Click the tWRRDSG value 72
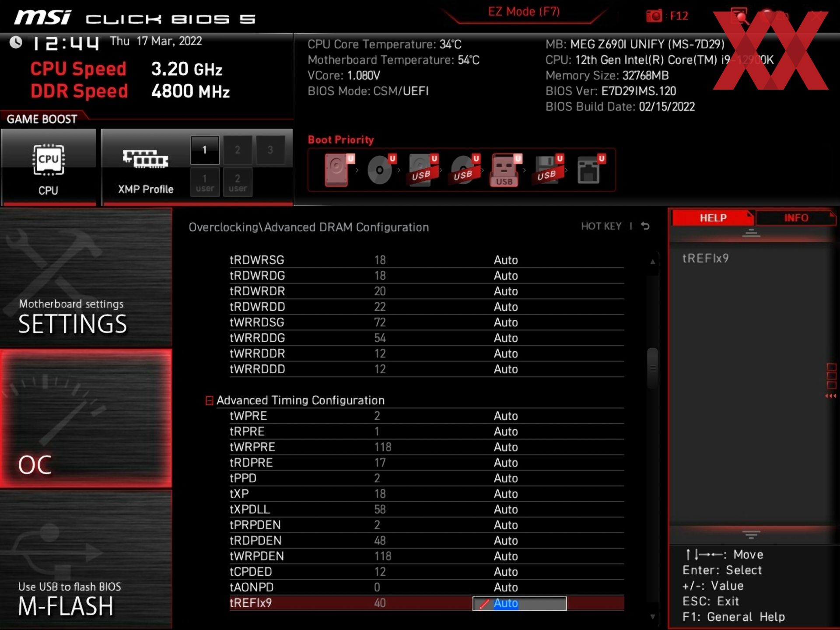840x630 pixels. [x=380, y=322]
